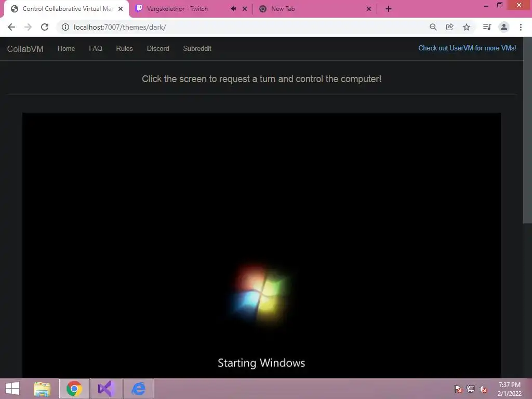Open the Home nav link
Screen dimensions: 532x399
click(x=66, y=48)
